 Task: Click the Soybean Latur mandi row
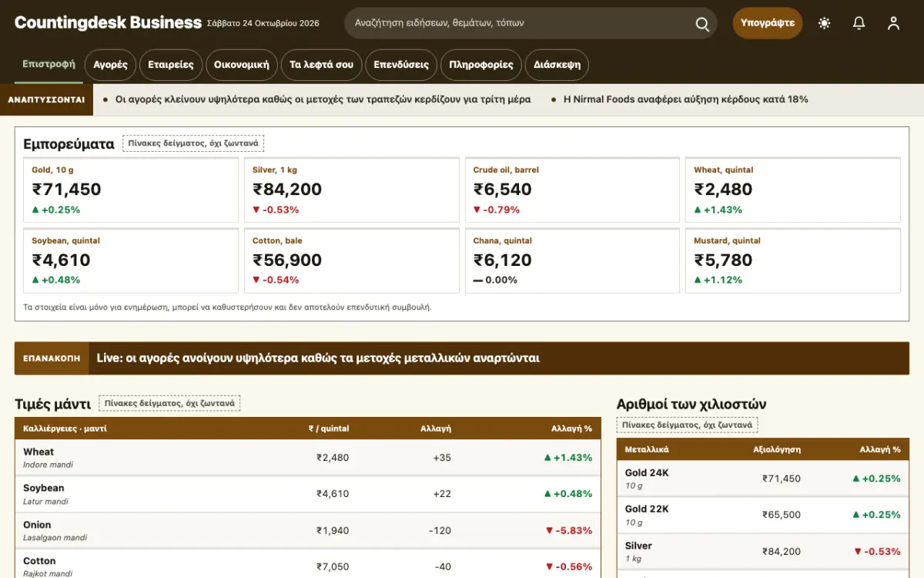(x=308, y=494)
